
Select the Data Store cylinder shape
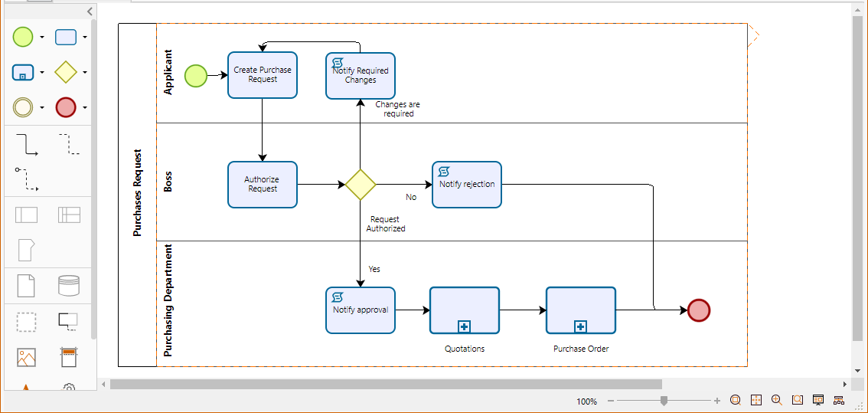point(69,286)
